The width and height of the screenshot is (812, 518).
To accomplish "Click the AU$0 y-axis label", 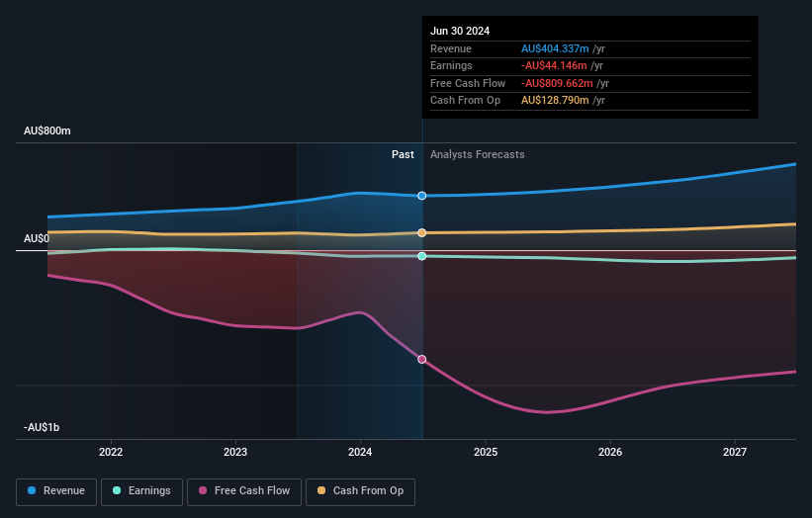I will [37, 238].
